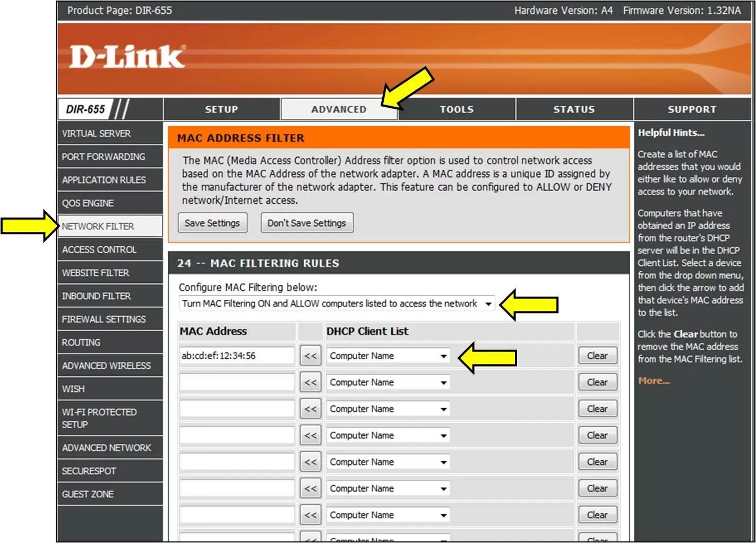Open WISH settings
This screenshot has width=756, height=543.
[110, 389]
